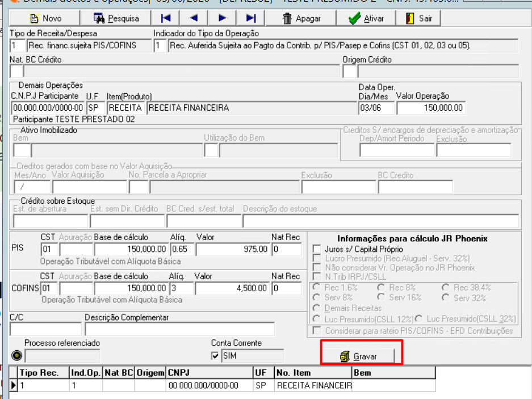
Task: Select Serv 8% radio option
Action: coord(316,297)
